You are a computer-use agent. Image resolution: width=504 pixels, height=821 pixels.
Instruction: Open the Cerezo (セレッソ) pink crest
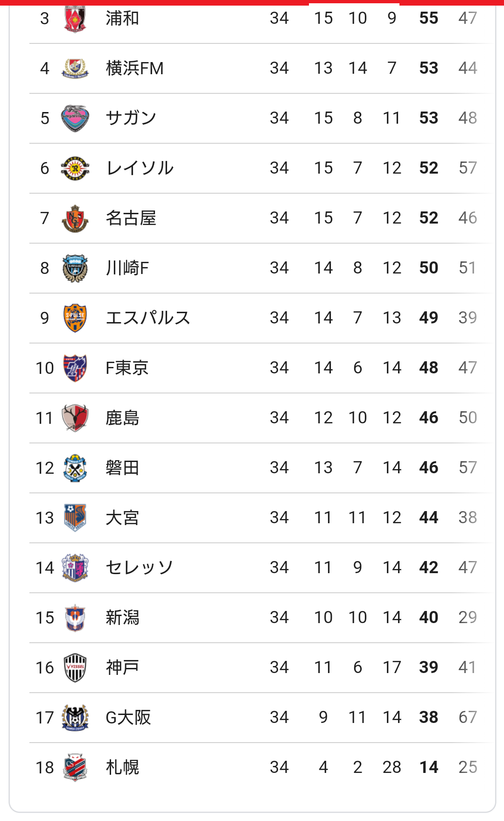point(75,568)
